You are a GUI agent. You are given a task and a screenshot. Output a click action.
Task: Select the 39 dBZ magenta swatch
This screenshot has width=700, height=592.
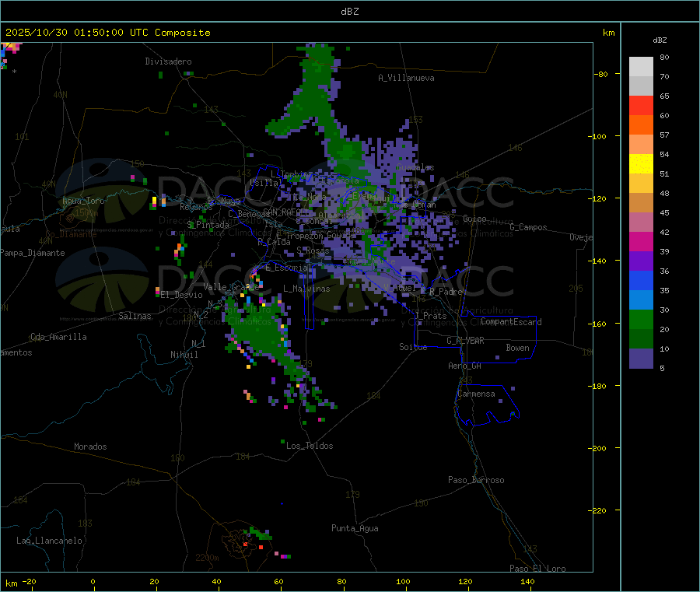641,241
